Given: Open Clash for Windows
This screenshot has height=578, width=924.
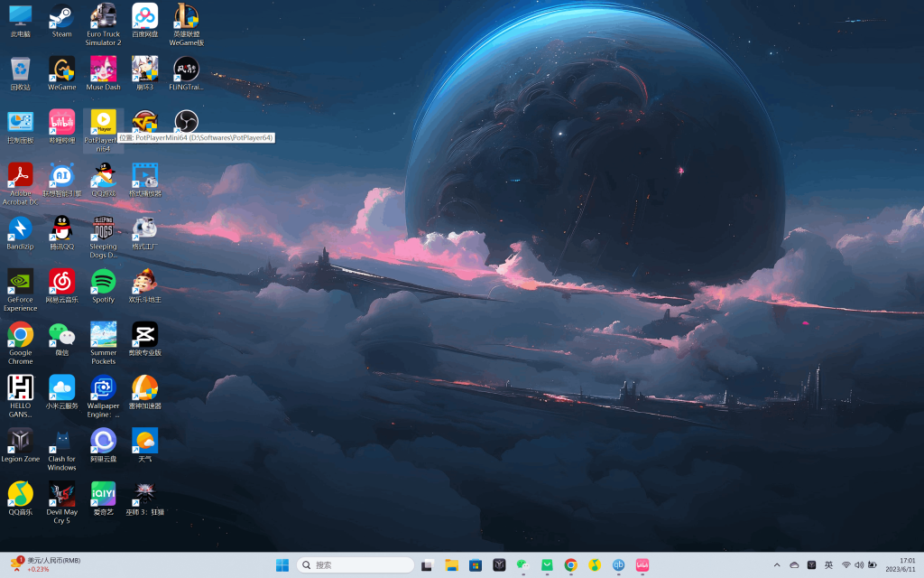Looking at the screenshot, I should [x=60, y=443].
